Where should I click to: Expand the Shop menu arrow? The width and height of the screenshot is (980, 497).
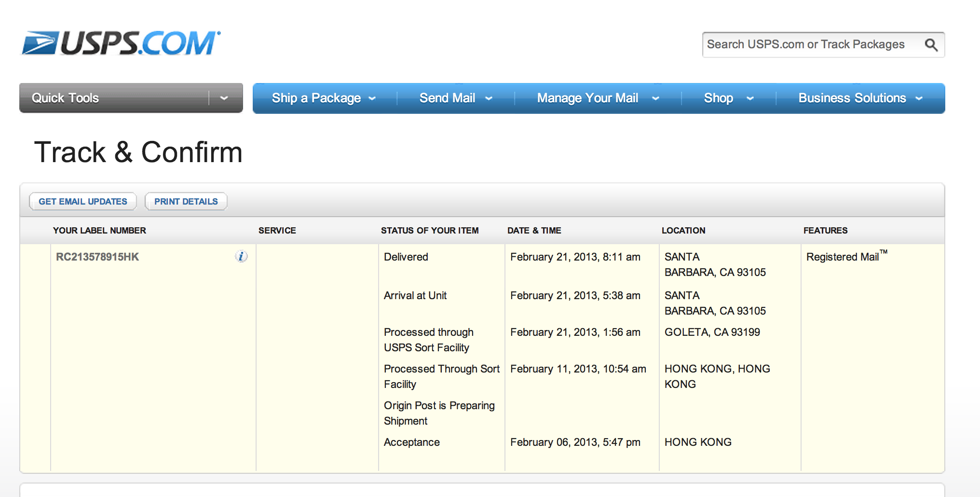(x=750, y=98)
